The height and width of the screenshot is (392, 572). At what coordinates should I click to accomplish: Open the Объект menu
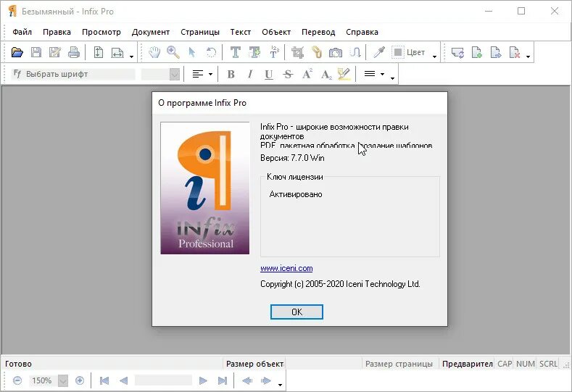(x=276, y=32)
